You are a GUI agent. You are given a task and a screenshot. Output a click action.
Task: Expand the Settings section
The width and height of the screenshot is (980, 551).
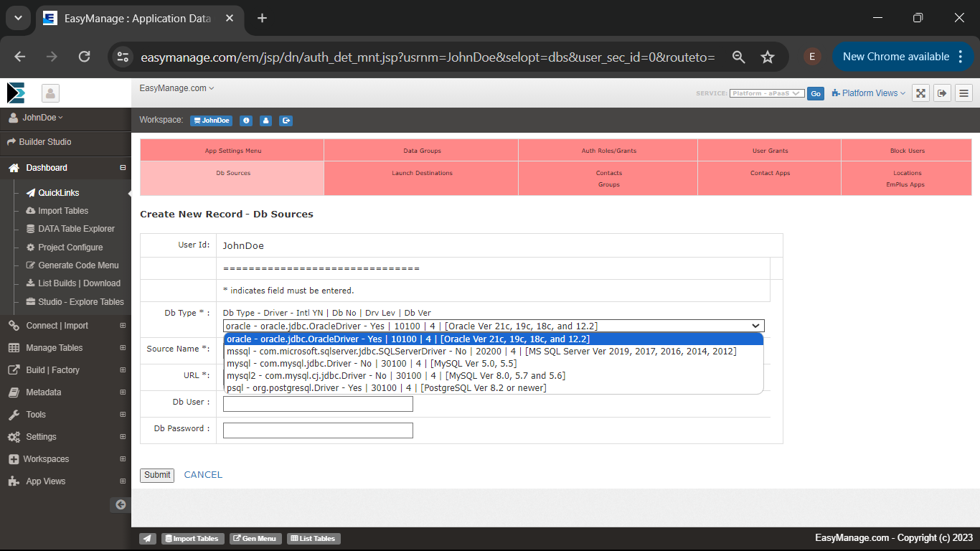(x=123, y=437)
